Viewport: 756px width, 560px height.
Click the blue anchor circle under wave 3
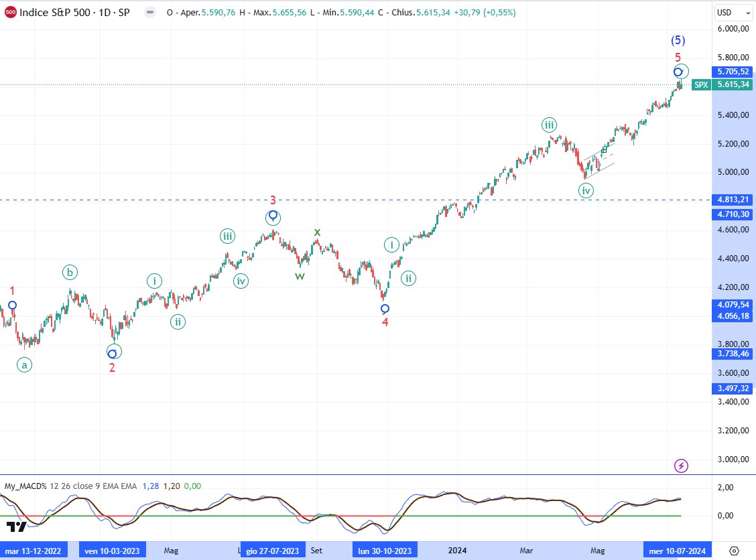[273, 215]
